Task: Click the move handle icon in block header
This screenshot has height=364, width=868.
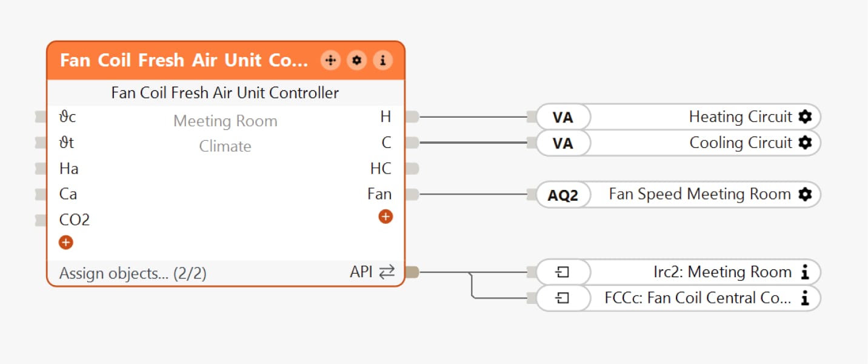Action: click(x=330, y=60)
